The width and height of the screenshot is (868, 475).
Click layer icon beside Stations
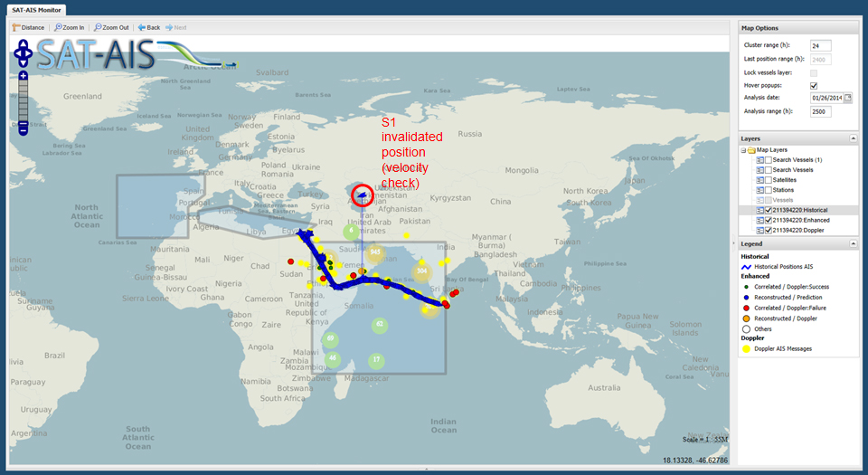click(760, 190)
